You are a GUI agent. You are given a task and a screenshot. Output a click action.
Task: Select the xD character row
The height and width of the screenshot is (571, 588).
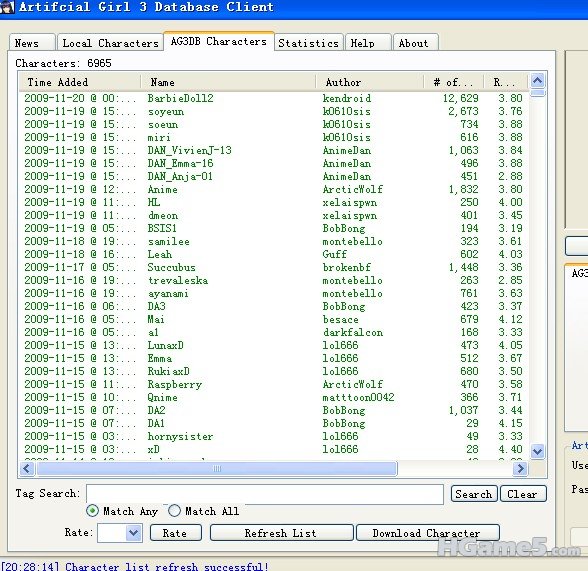[274, 449]
